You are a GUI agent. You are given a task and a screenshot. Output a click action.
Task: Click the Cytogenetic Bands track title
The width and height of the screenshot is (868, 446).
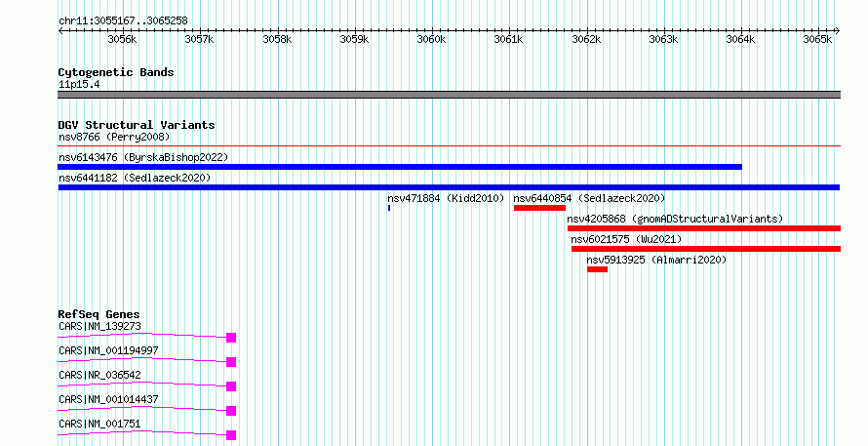click(x=116, y=72)
